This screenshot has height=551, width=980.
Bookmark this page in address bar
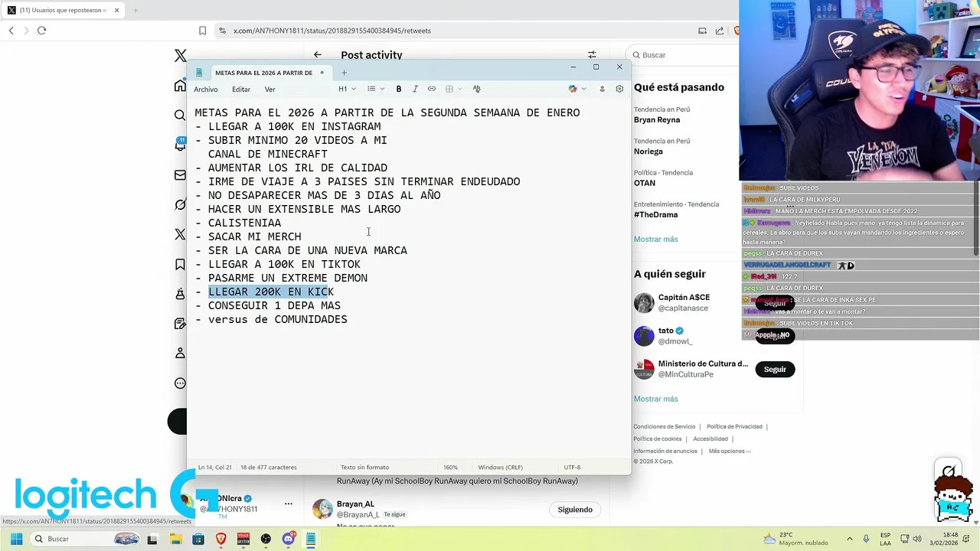point(202,31)
